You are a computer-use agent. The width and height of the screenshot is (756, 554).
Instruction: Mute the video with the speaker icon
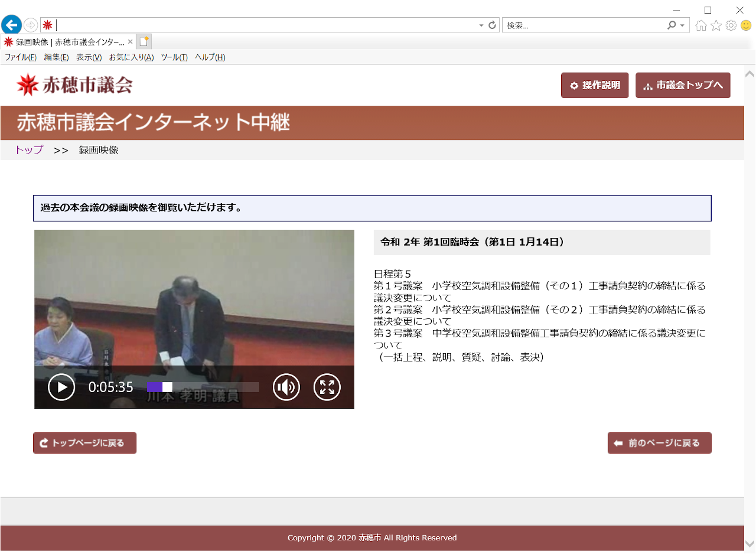(x=286, y=387)
